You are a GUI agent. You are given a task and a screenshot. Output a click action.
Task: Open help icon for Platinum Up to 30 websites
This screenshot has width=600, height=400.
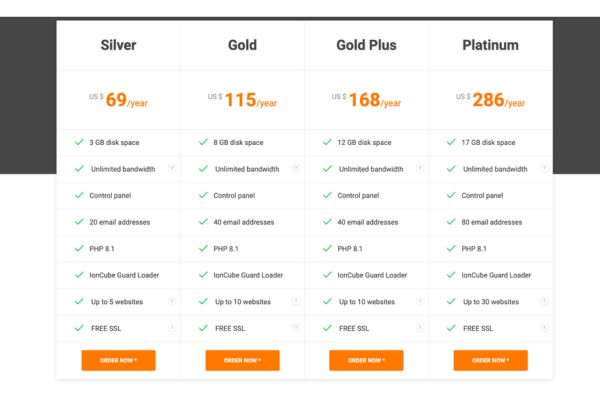[x=544, y=301]
